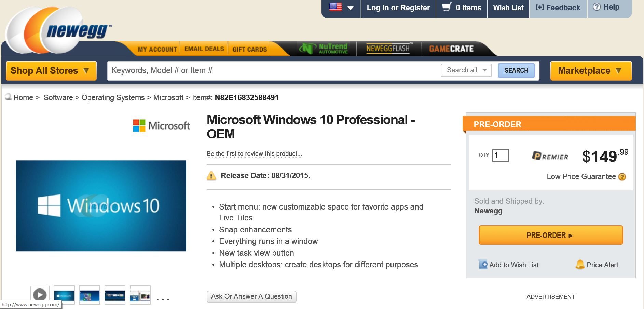
Task: Open the Microsoft breadcrumb link
Action: coord(168,98)
